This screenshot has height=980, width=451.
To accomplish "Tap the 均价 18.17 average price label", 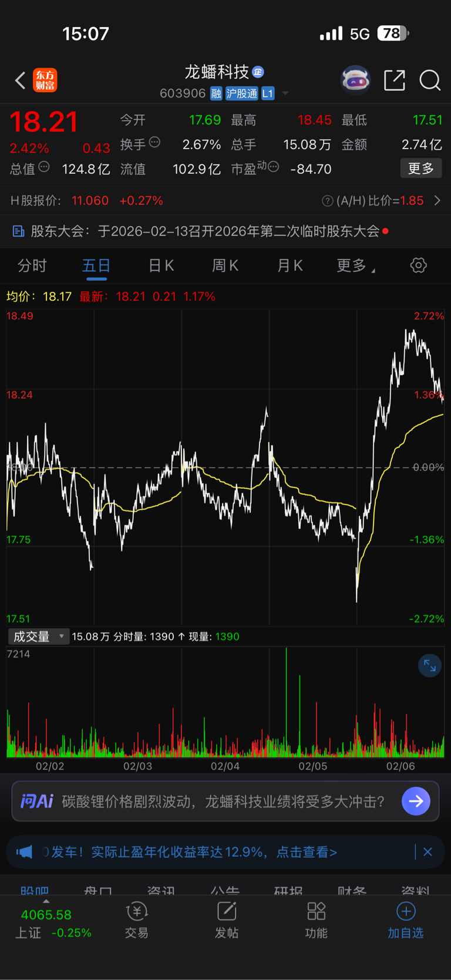I will (39, 297).
